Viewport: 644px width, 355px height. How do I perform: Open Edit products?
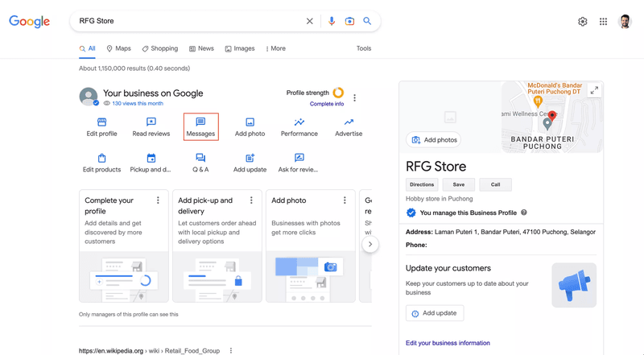click(102, 163)
